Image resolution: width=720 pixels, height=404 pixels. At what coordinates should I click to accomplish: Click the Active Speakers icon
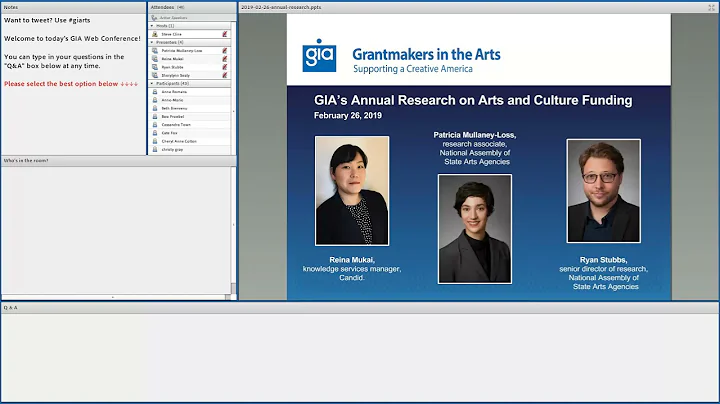coord(154,17)
